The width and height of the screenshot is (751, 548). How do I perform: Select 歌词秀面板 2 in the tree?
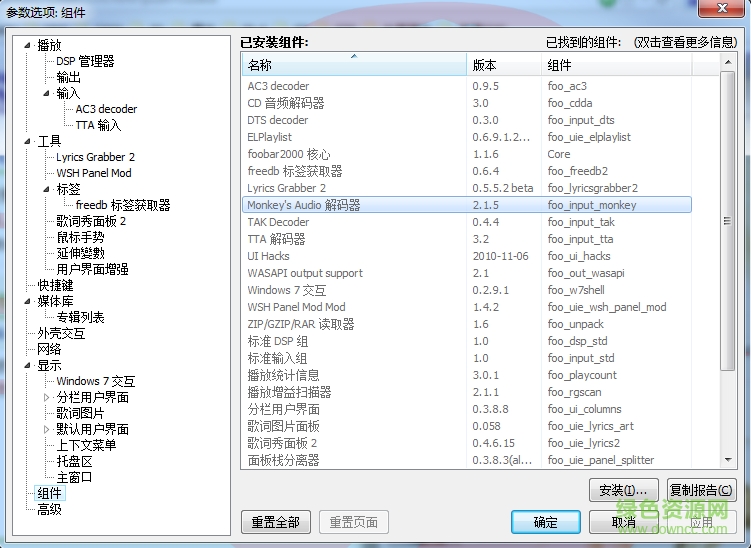[91, 221]
